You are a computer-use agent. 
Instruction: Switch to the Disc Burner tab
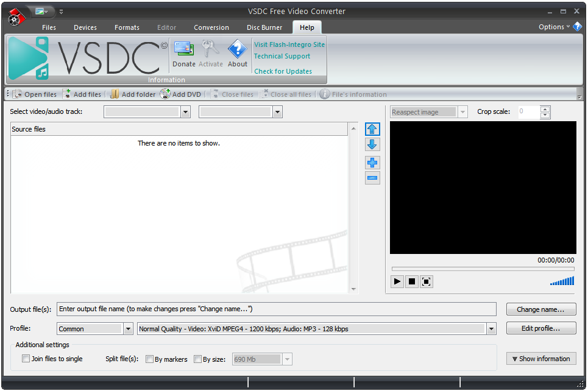point(264,27)
